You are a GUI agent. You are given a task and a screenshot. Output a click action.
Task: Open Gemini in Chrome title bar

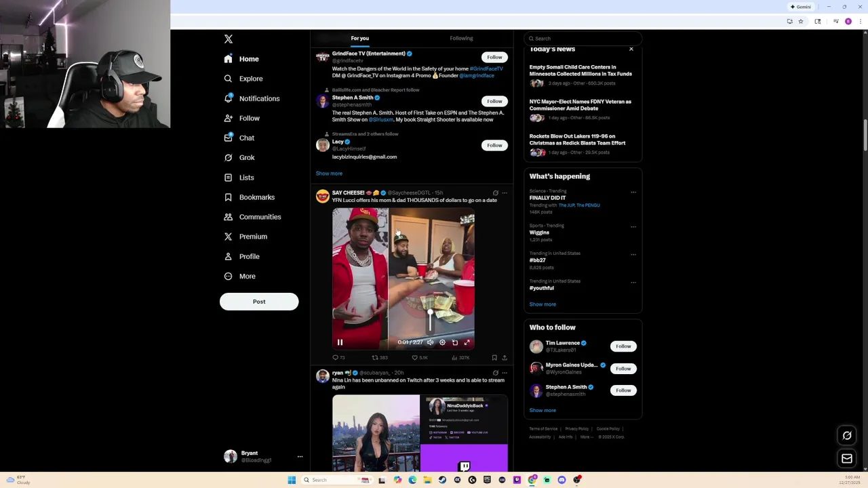pos(801,7)
